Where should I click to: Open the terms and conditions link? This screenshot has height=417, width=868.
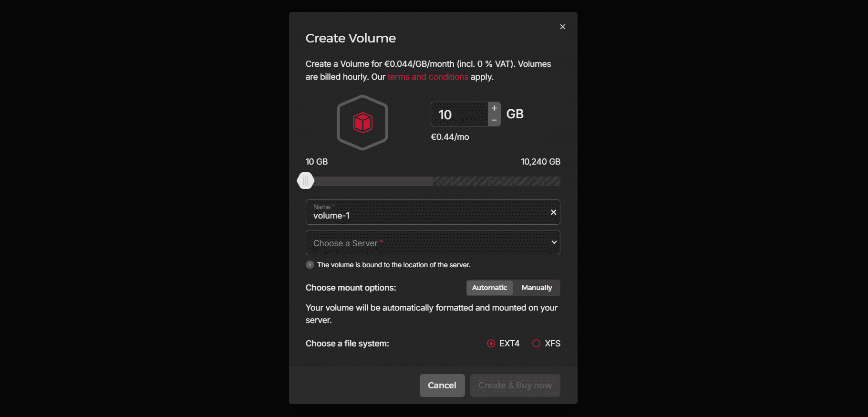pyautogui.click(x=428, y=77)
